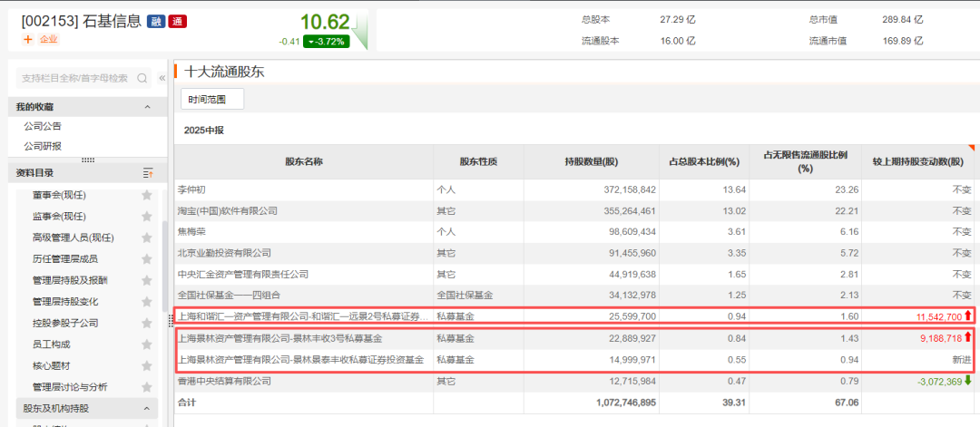Collapse the 股东及机构持股 section

(x=148, y=409)
